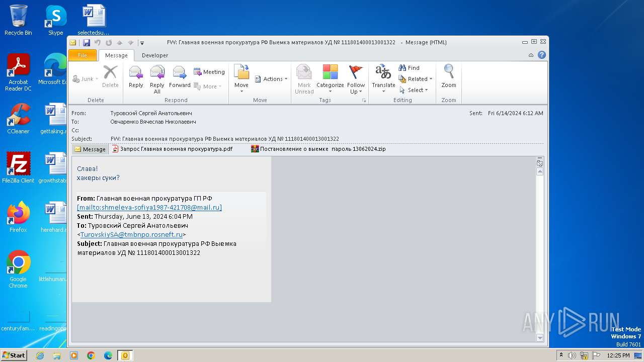Click the TurovskiySA@tmbnpo.rosneft.ru email link

[x=131, y=235]
